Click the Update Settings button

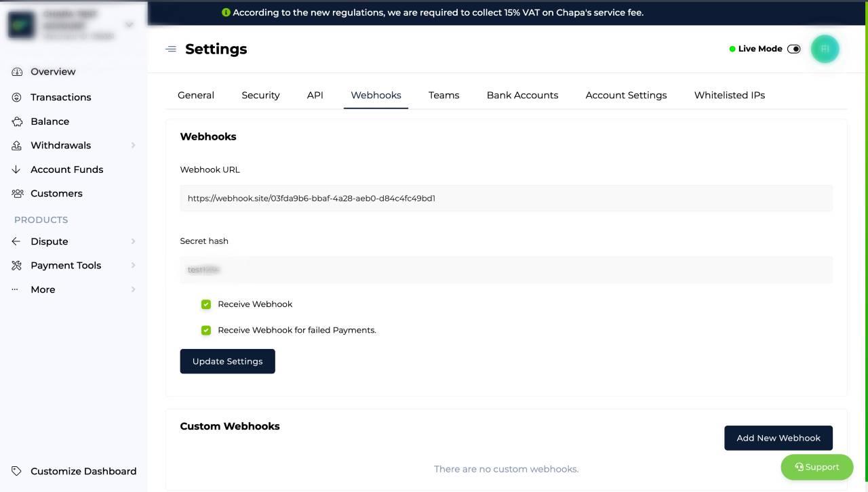(227, 361)
